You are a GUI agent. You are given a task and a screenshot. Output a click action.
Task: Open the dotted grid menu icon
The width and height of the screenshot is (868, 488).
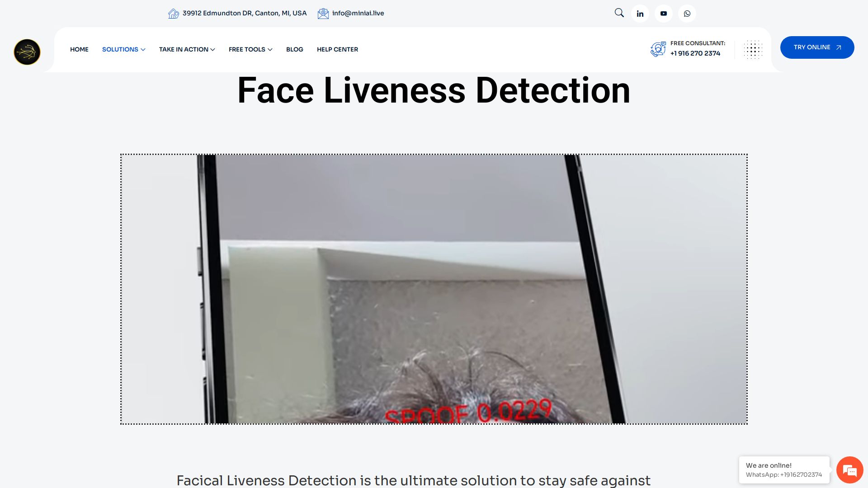click(753, 50)
